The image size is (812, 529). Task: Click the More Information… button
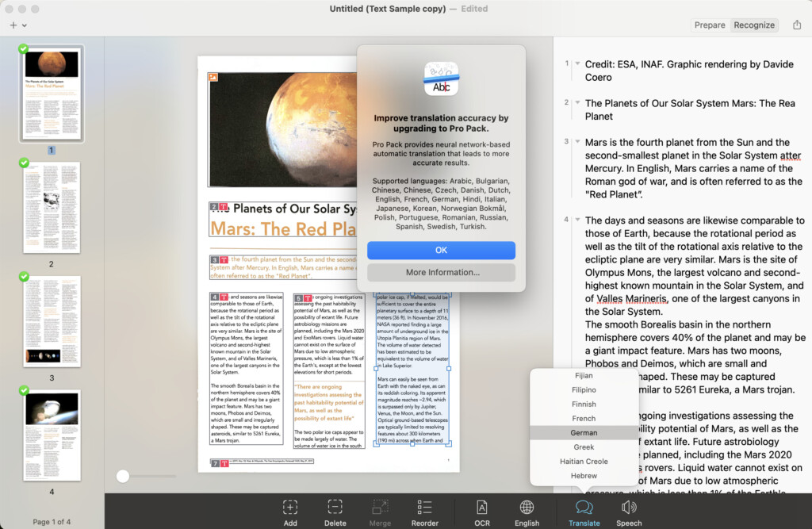441,273
